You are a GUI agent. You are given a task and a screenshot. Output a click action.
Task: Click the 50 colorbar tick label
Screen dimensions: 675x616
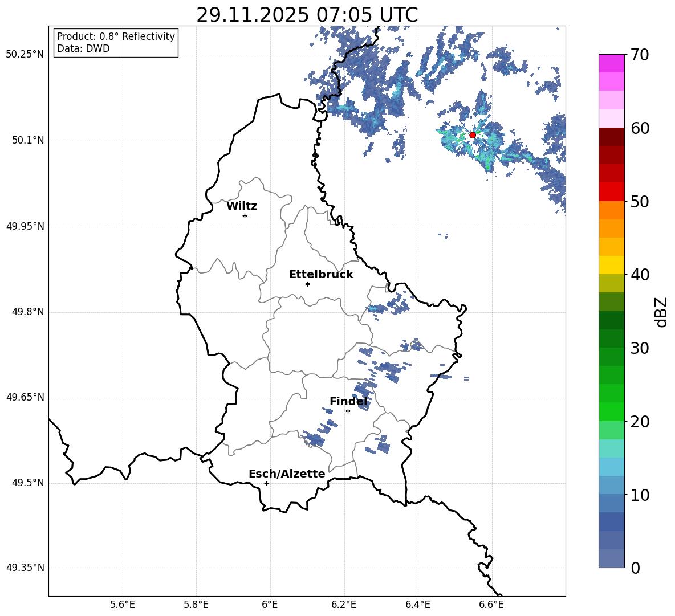(x=640, y=202)
